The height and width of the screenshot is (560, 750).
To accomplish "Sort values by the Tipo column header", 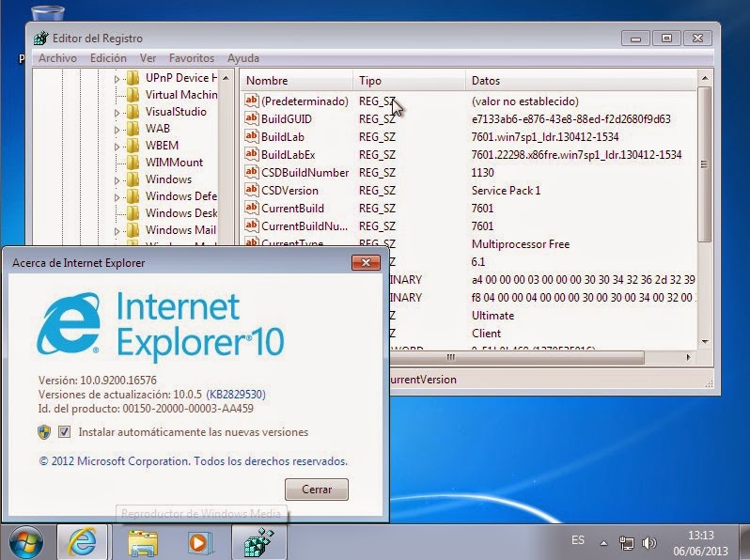I will pyautogui.click(x=410, y=81).
